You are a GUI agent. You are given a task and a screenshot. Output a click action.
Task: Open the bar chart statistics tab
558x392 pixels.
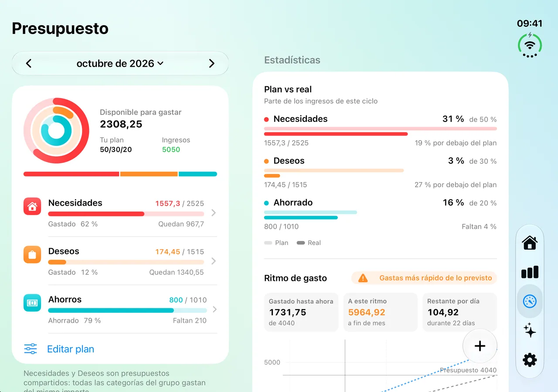click(x=530, y=272)
